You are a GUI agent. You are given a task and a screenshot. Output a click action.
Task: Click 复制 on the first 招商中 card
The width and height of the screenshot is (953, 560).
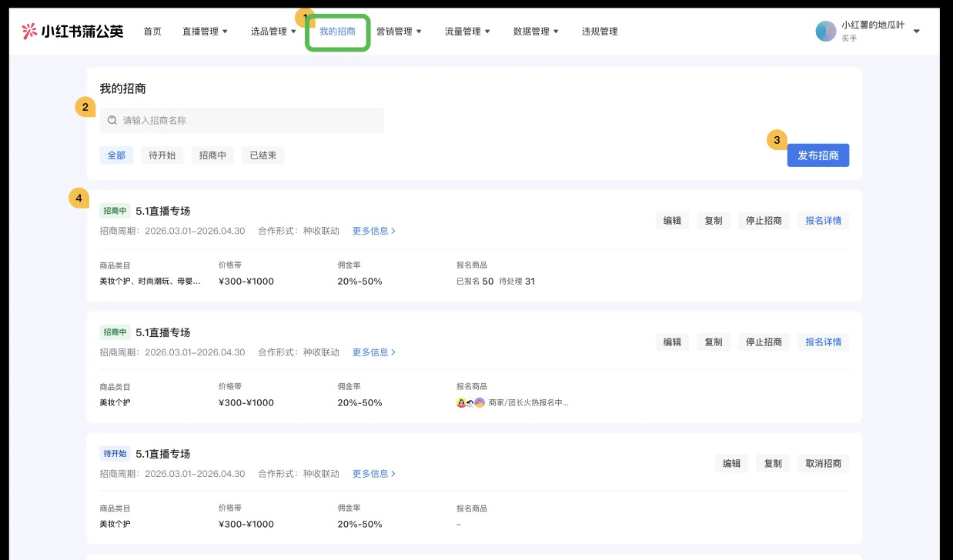point(714,221)
